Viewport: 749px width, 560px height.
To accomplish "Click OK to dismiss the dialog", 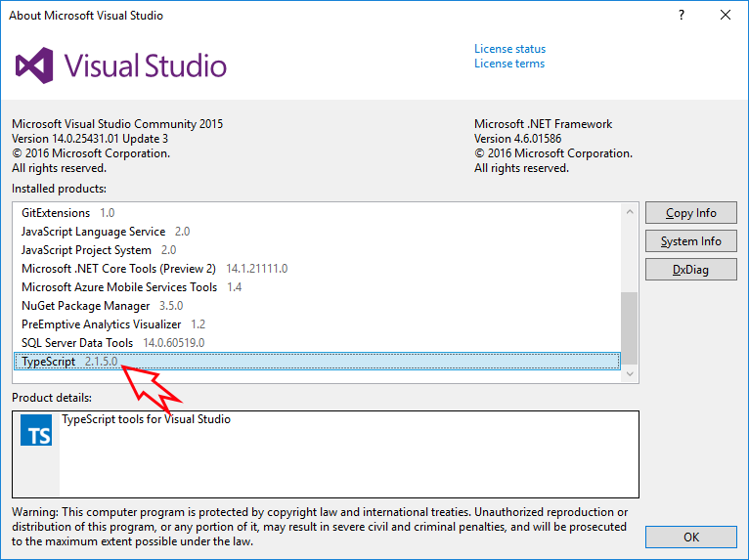I will pyautogui.click(x=690, y=538).
